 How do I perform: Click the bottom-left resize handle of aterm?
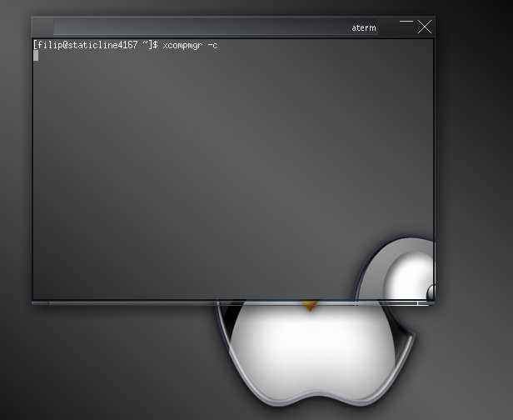click(x=40, y=303)
